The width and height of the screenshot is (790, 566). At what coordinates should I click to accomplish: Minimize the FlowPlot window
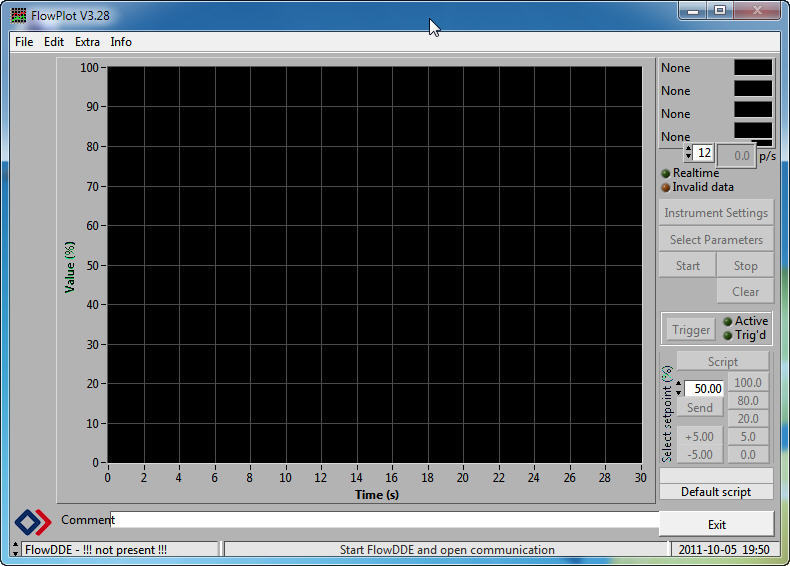(x=693, y=11)
